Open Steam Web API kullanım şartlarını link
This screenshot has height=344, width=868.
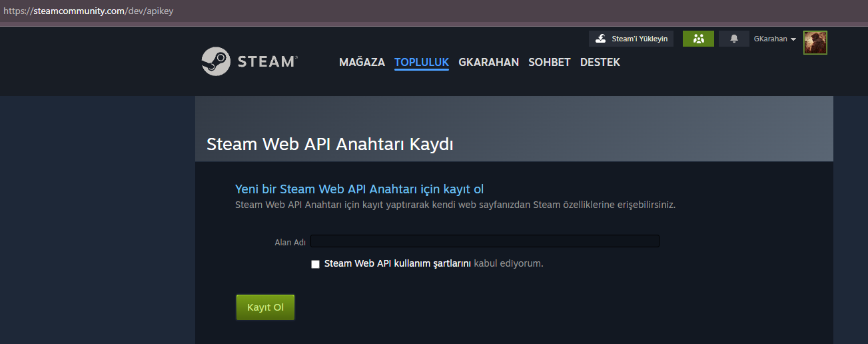click(x=398, y=263)
